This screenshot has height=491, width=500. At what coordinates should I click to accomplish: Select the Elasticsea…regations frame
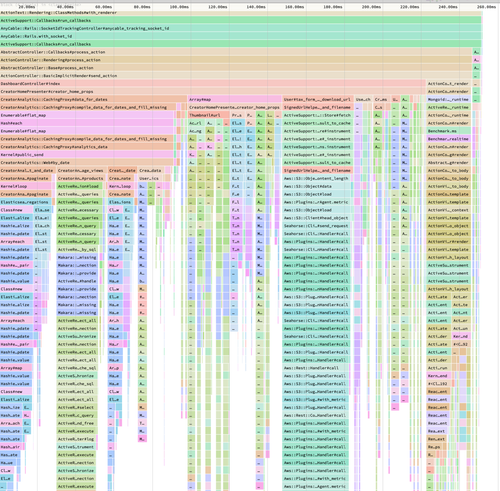point(26,202)
